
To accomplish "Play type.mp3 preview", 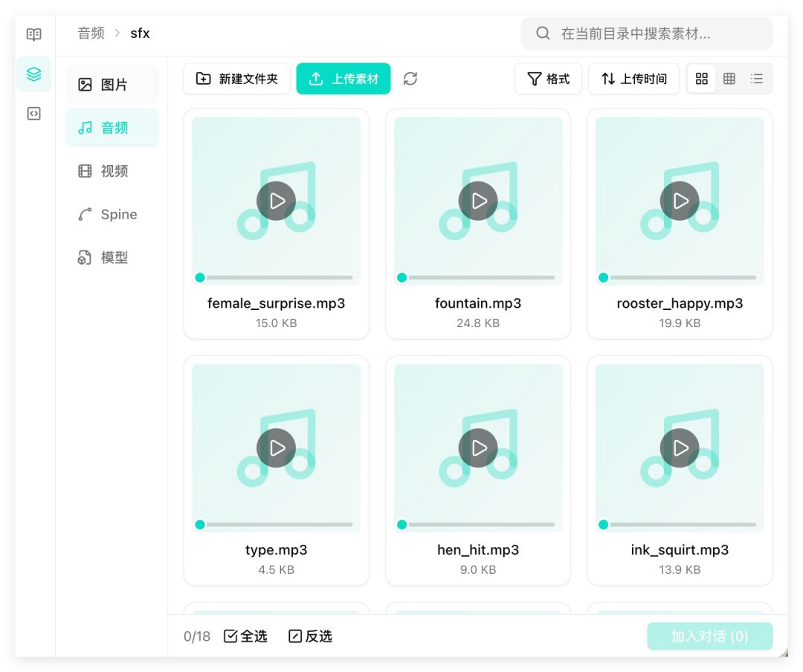I will tap(276, 448).
